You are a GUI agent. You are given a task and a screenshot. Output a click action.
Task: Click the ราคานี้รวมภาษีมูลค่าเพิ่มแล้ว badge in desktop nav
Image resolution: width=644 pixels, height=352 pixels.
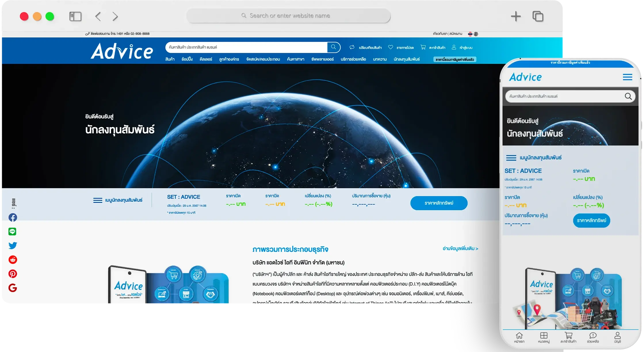(455, 59)
